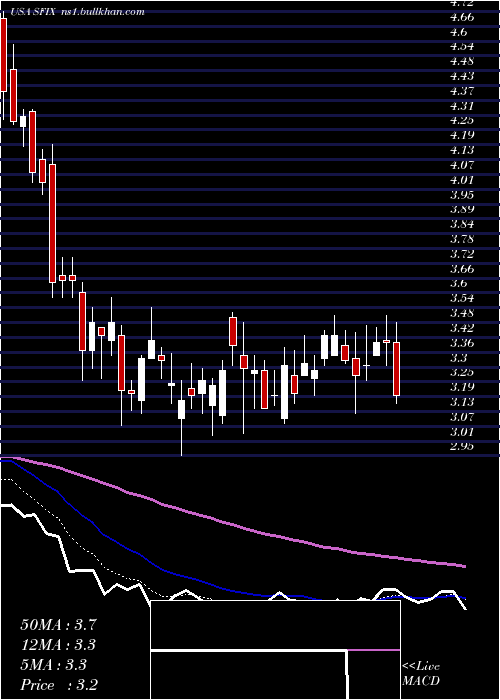The height and width of the screenshot is (700, 500).
Task: Select the 3.54 price axis label
Action: (x=461, y=298)
